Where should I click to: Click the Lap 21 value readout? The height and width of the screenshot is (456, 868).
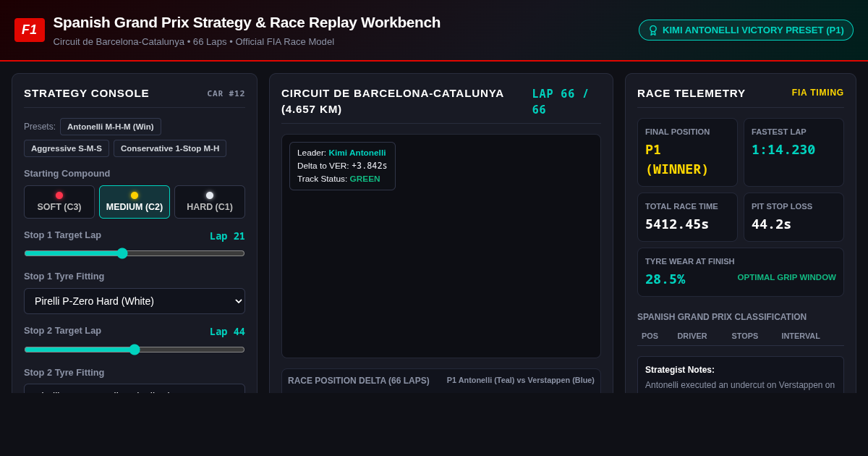click(x=227, y=236)
